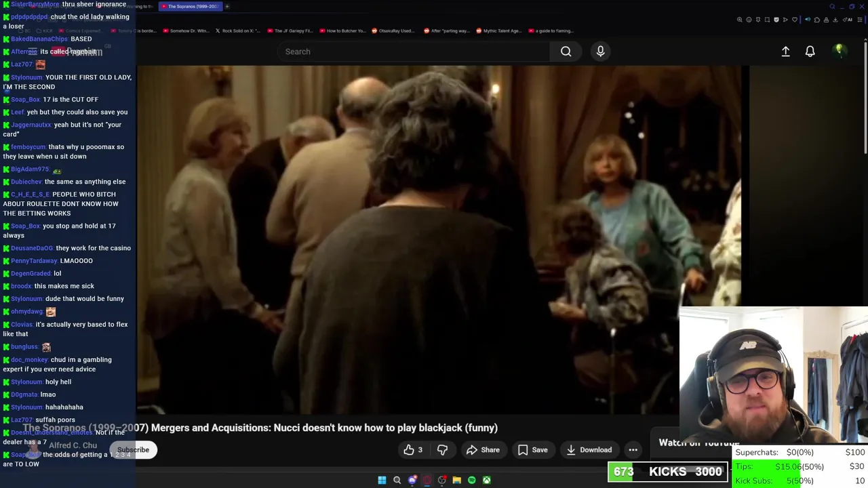
Task: Click the pin icon in browser toolbar
Action: 758,20
